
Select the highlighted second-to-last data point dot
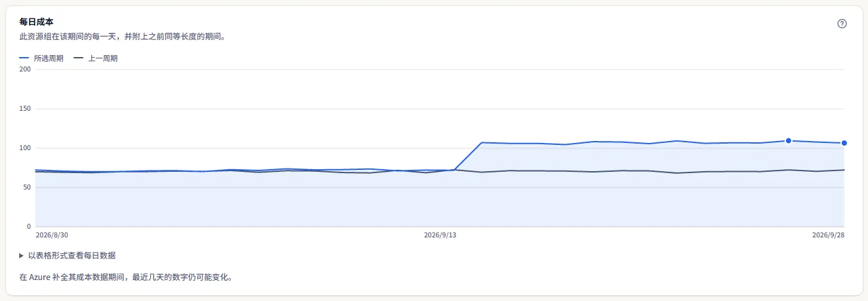point(789,140)
